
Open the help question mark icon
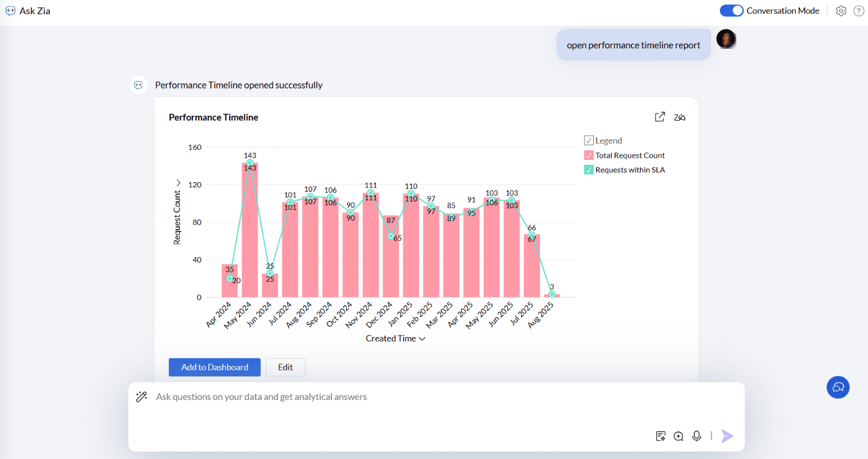pos(859,11)
